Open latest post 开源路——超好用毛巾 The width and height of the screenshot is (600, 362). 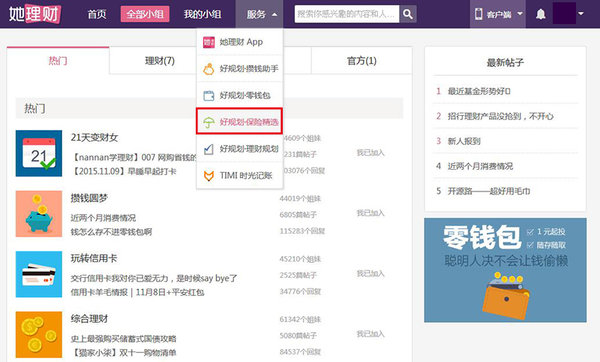click(x=489, y=191)
